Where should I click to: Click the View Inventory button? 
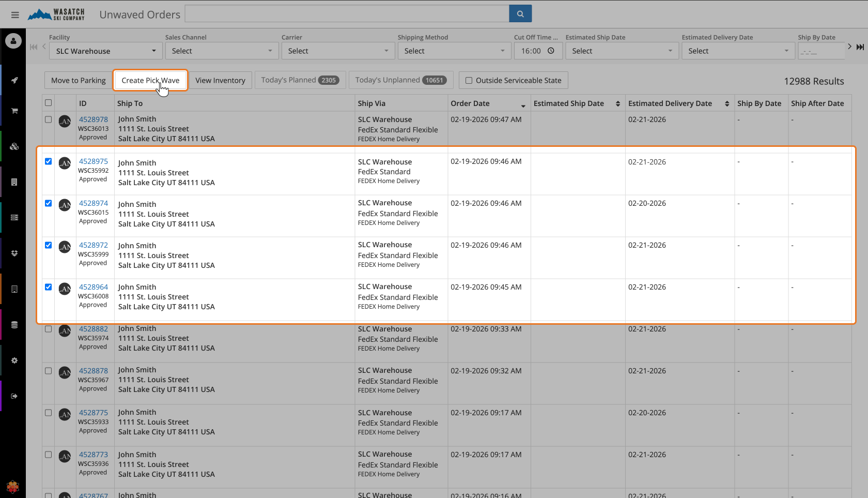(220, 80)
